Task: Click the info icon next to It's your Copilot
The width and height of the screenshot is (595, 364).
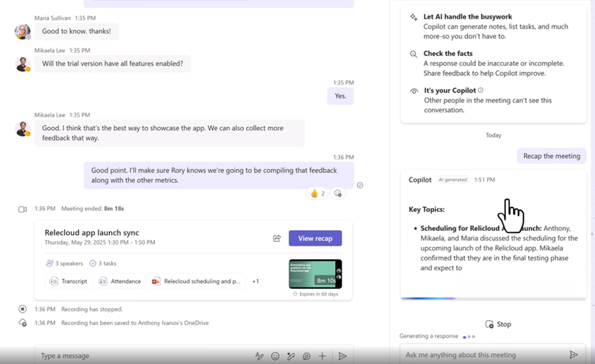Action: point(481,90)
